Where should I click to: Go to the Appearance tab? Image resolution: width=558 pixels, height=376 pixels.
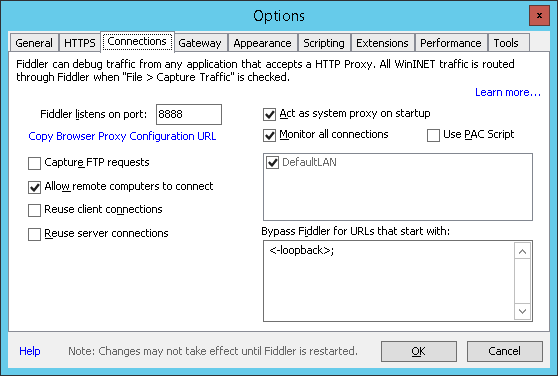point(263,43)
